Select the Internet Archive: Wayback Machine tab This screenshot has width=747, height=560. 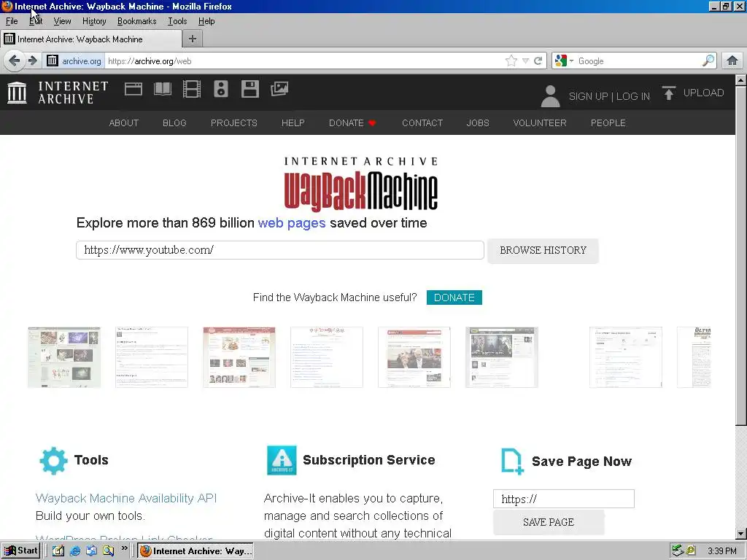coord(91,39)
